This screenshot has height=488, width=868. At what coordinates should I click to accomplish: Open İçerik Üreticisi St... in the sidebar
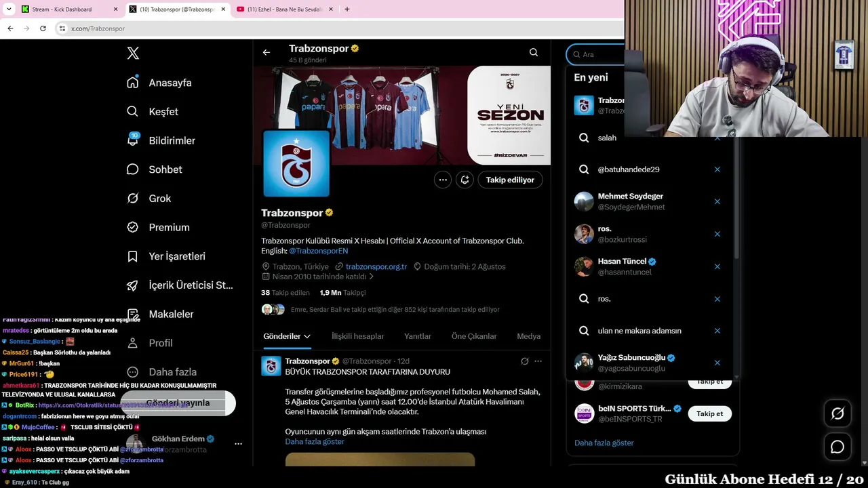(180, 285)
